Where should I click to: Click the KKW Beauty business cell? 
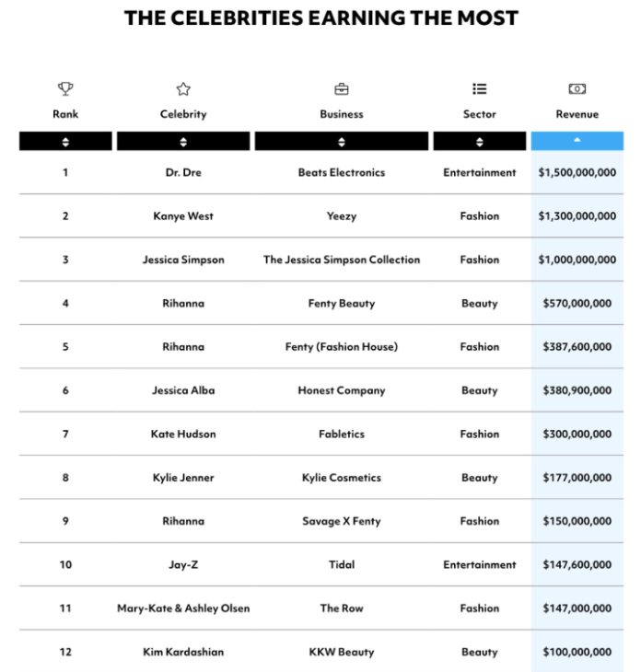342,652
